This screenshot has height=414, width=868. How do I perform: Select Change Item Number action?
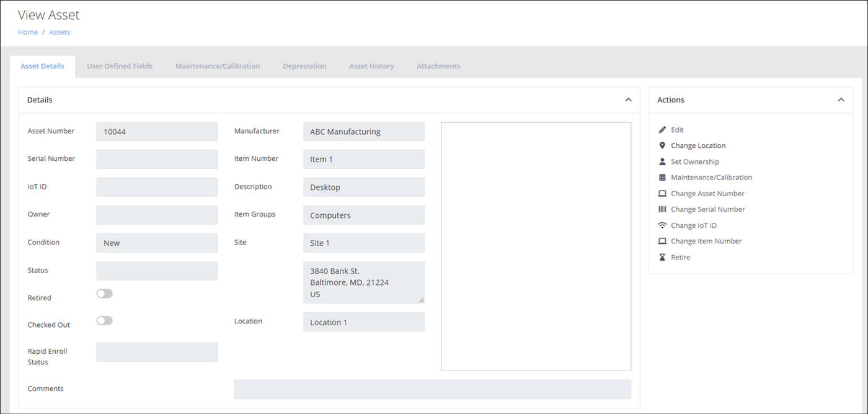click(706, 241)
